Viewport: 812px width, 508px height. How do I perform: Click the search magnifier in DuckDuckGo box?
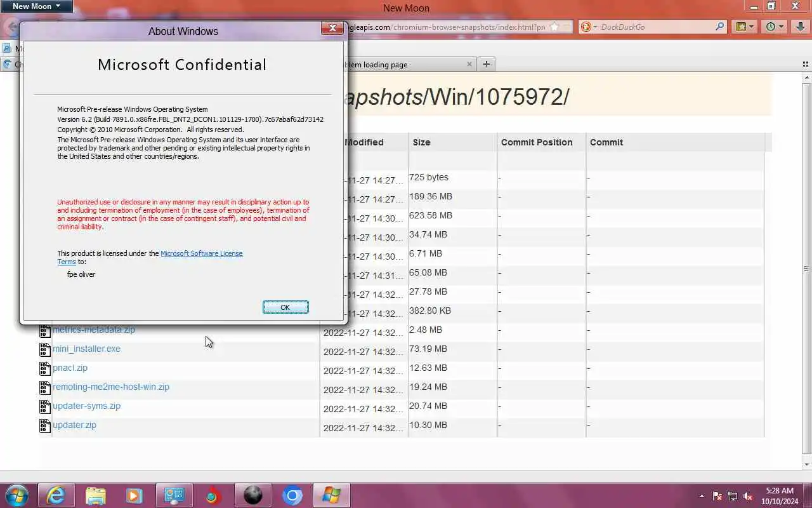tap(719, 27)
